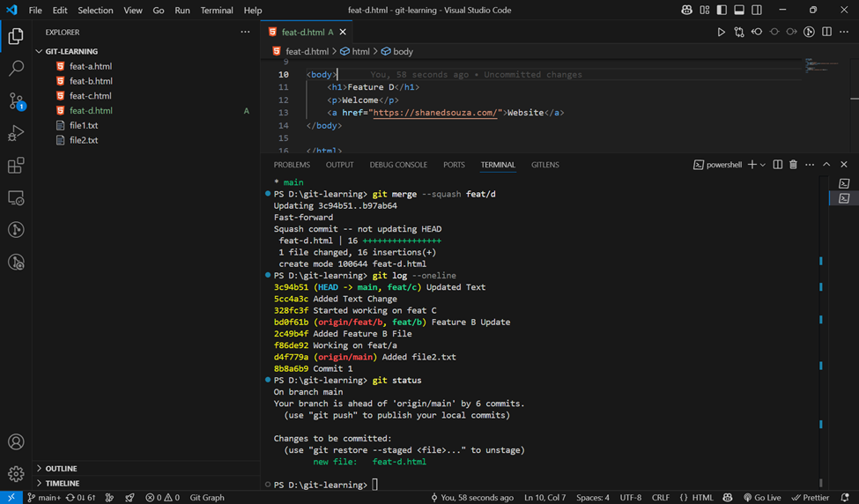Kill the terminal with trash icon
Screen dimensions: 859x504
793,165
